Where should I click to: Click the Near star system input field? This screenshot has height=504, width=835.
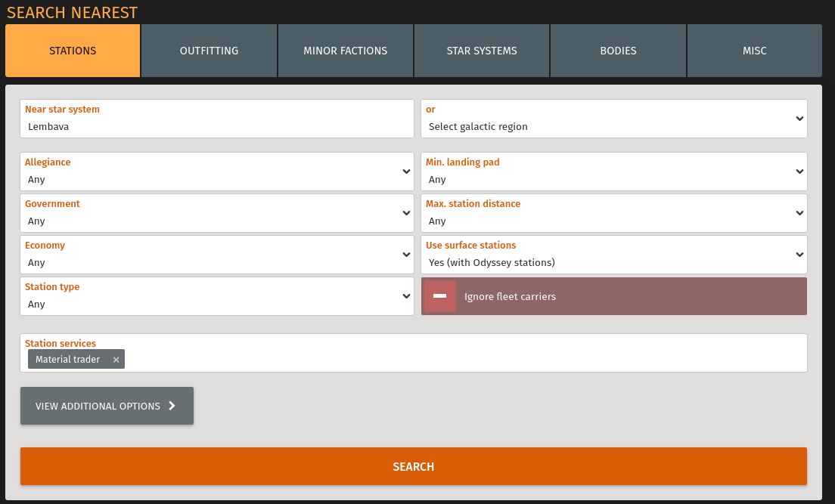pos(217,127)
